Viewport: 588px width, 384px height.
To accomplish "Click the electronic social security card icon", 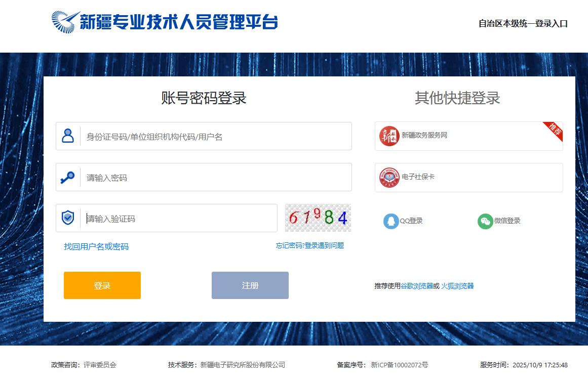I will pos(389,178).
